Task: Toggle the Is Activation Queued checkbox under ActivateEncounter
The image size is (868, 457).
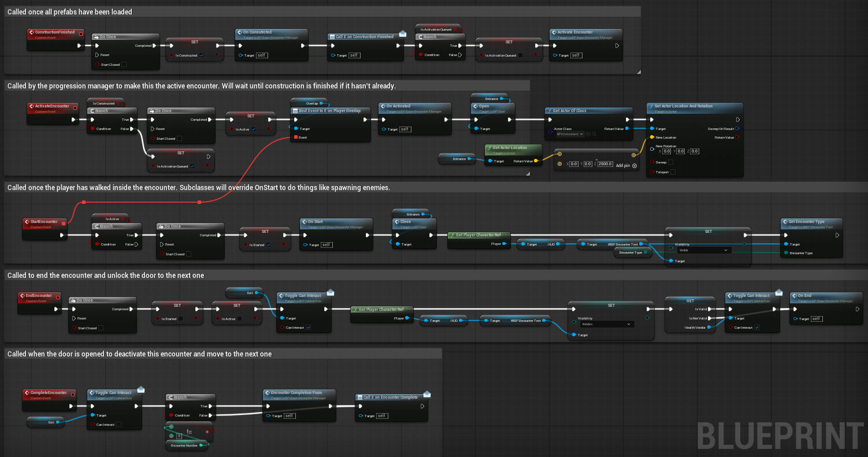Action: 192,166
